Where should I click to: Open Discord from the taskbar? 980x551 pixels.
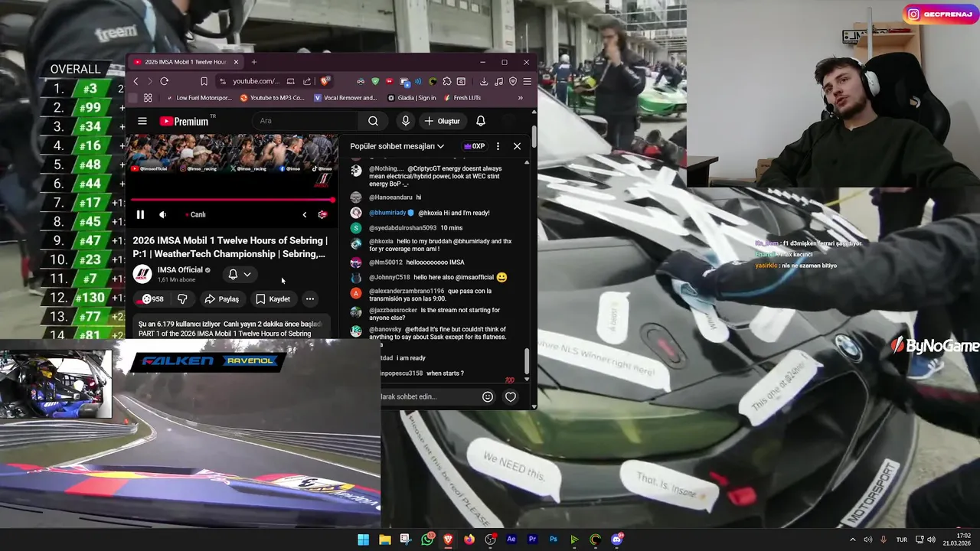(x=617, y=540)
